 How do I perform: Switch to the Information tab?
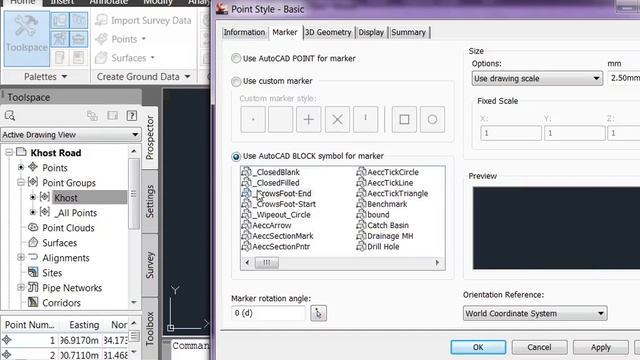pos(244,32)
